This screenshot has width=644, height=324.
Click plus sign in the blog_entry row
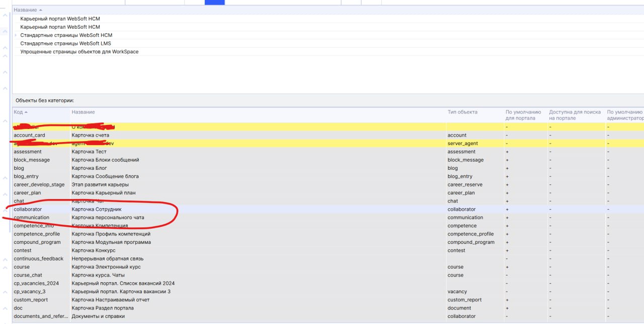[507, 176]
